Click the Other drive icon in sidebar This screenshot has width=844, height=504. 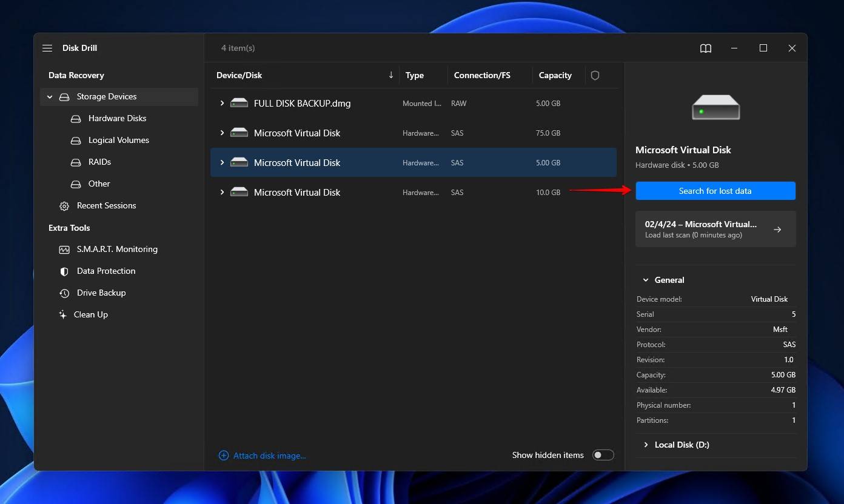tap(76, 184)
